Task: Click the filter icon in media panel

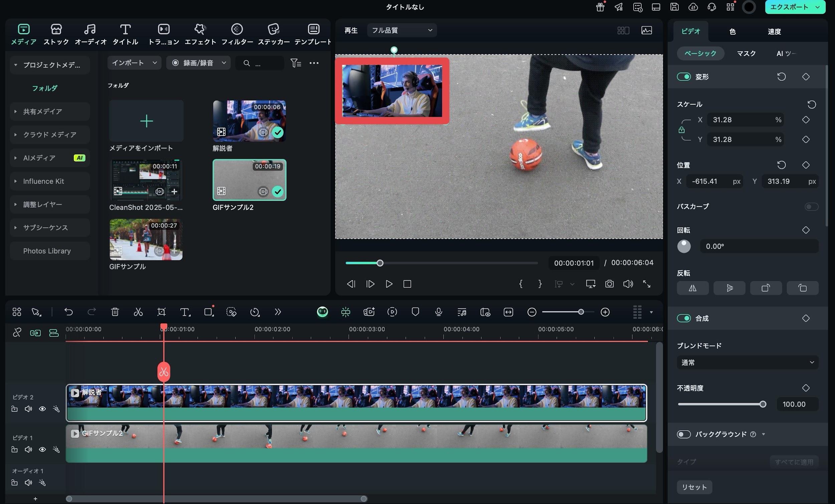Action: click(x=296, y=63)
